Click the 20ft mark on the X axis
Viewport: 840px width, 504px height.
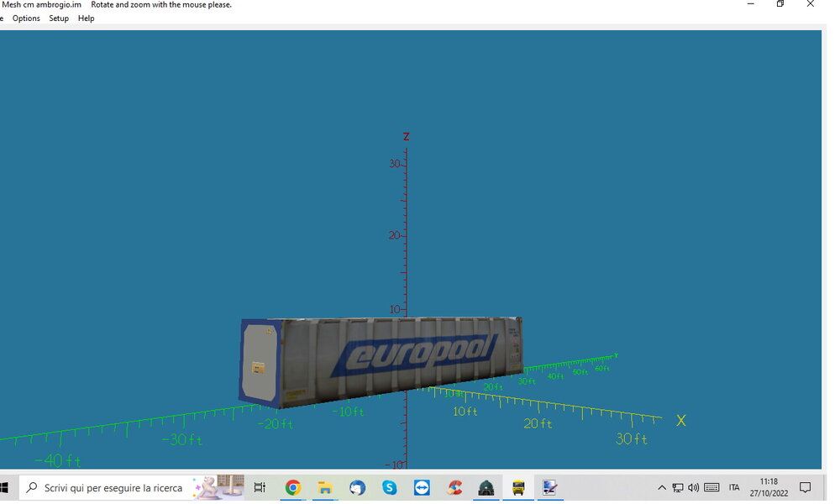coord(538,423)
